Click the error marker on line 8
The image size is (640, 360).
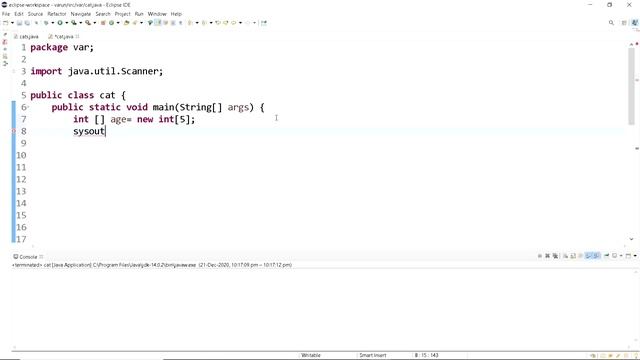(13, 131)
